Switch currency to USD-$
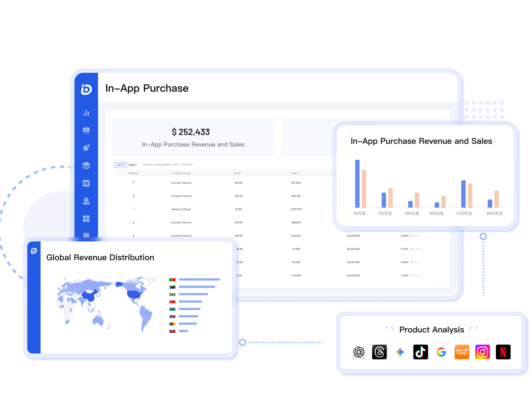This screenshot has height=399, width=532. (x=120, y=165)
